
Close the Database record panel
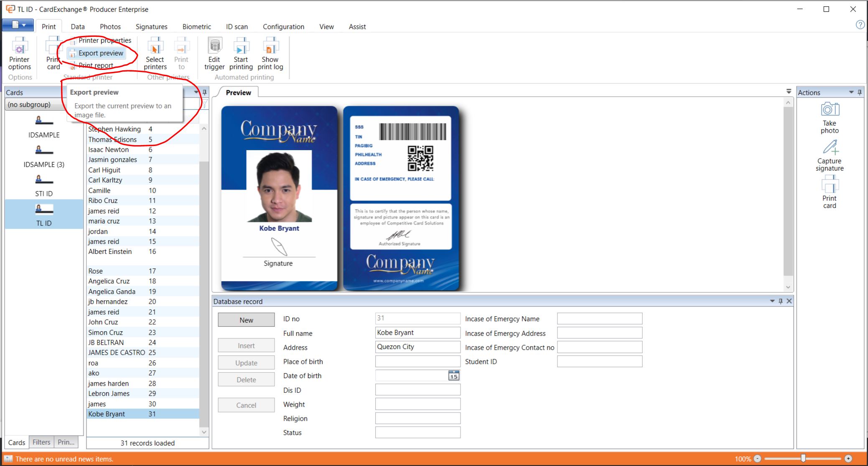tap(789, 301)
